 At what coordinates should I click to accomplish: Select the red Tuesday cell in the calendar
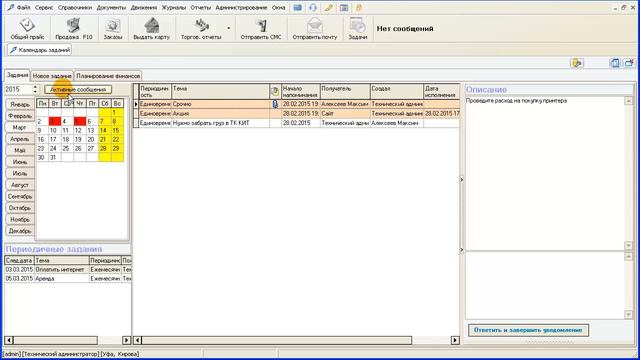(x=55, y=121)
